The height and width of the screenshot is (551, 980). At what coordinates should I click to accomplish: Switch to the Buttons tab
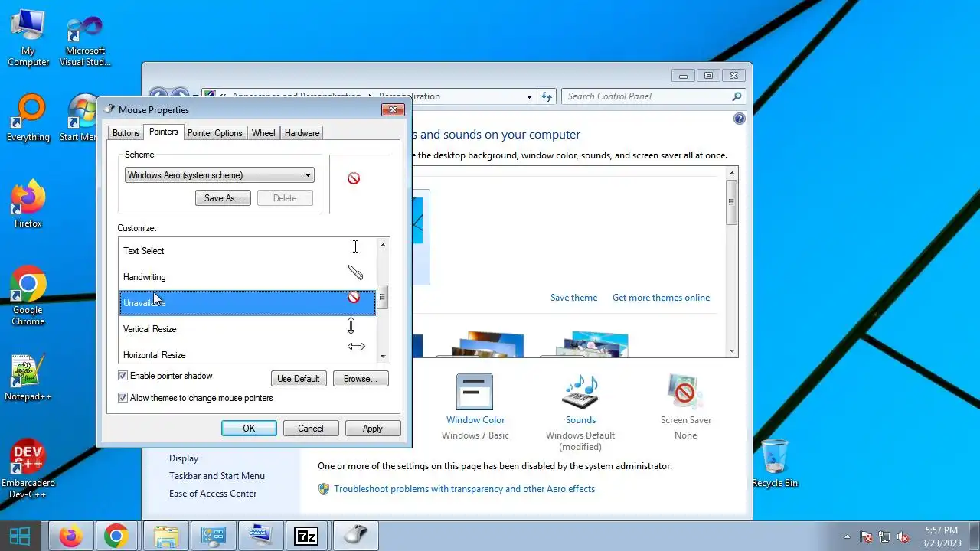(126, 133)
